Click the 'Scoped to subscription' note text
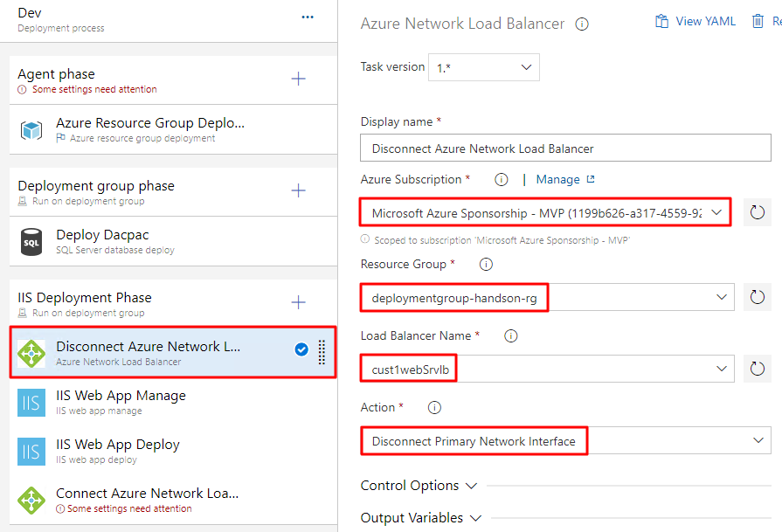The image size is (782, 532). (502, 240)
